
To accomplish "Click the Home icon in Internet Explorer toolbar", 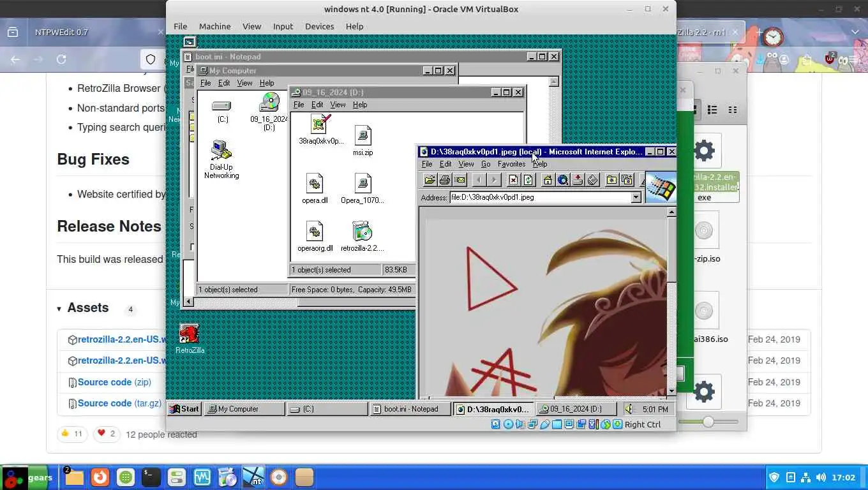I will (x=548, y=181).
